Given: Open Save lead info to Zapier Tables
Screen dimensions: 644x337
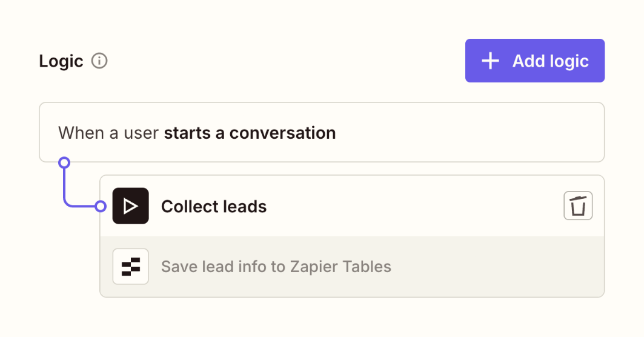Looking at the screenshot, I should (x=276, y=267).
